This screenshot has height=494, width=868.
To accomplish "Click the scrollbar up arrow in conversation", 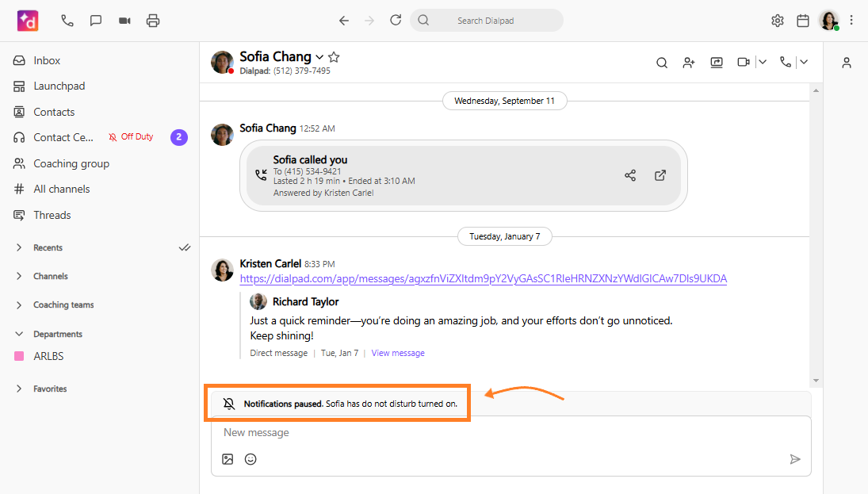I will click(x=816, y=90).
